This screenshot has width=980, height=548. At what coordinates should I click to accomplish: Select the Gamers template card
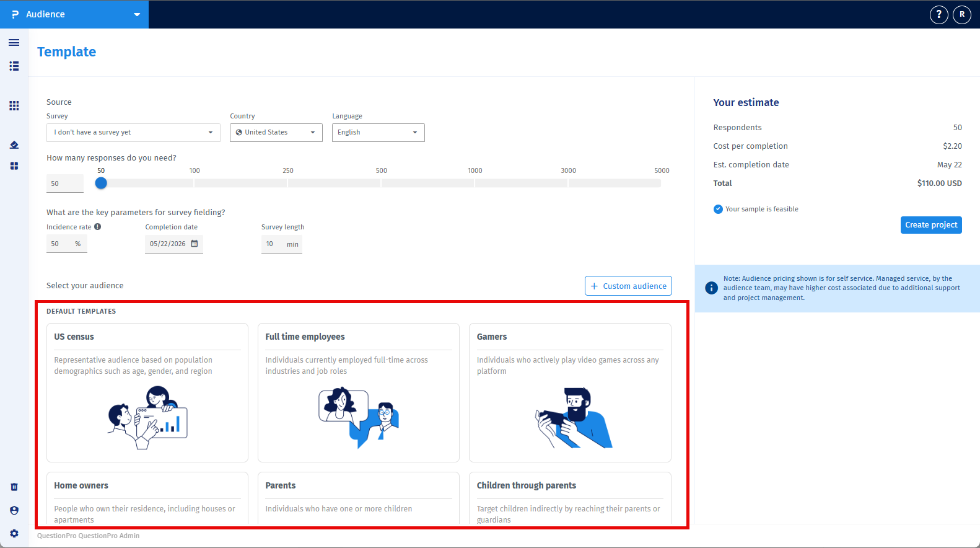[x=570, y=392]
